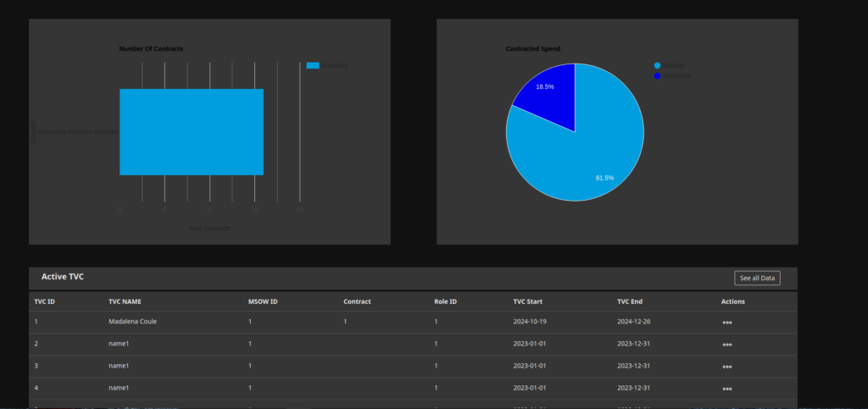
Task: Open actions menu for Madalena Coule row
Action: (727, 323)
